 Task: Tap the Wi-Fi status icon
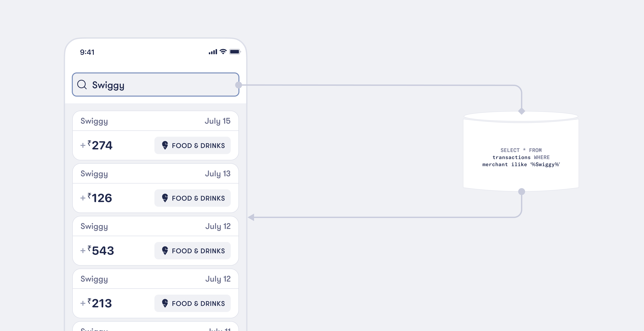[x=223, y=52]
